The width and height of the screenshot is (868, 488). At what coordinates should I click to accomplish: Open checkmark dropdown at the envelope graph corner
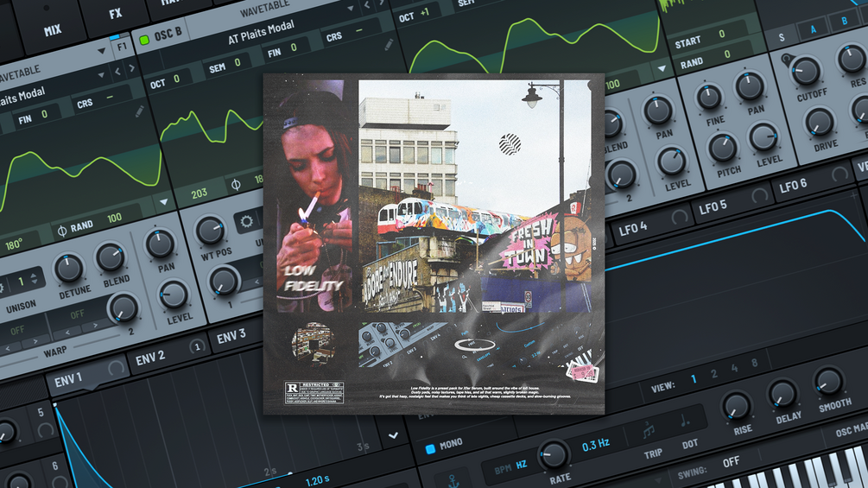[393, 435]
